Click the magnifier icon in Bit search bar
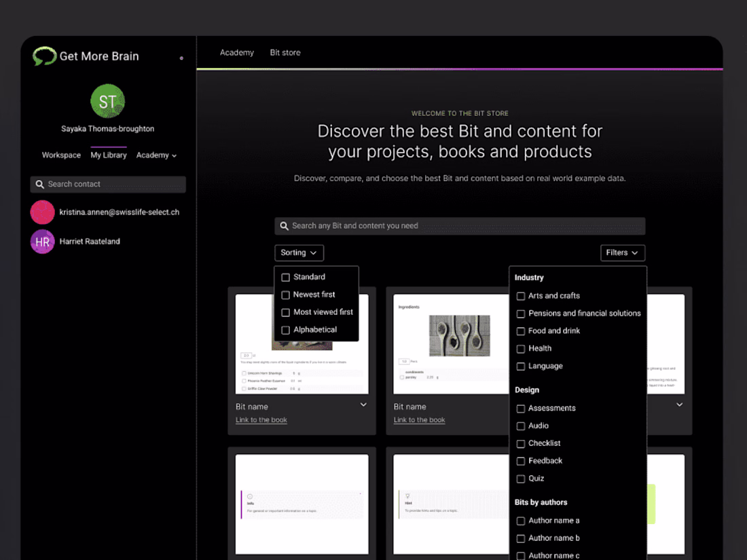Screen dimensions: 747x560 click(284, 226)
